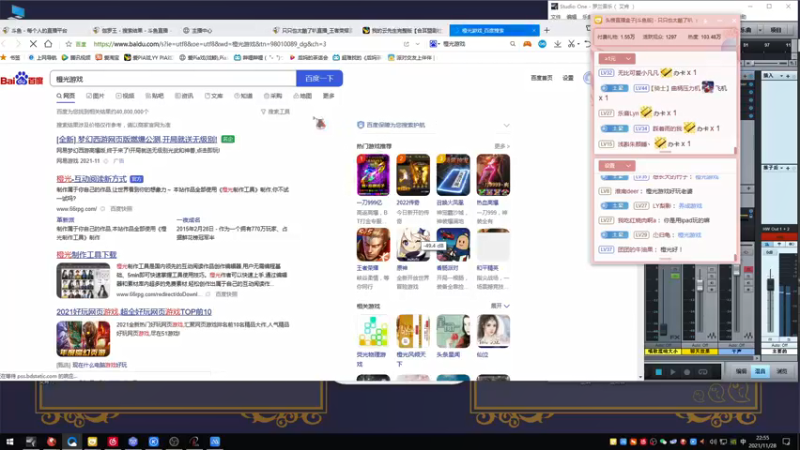Image resolution: width=800 pixels, height=450 pixels.
Task: Open the 搜索工具 filter
Action: coord(276,112)
